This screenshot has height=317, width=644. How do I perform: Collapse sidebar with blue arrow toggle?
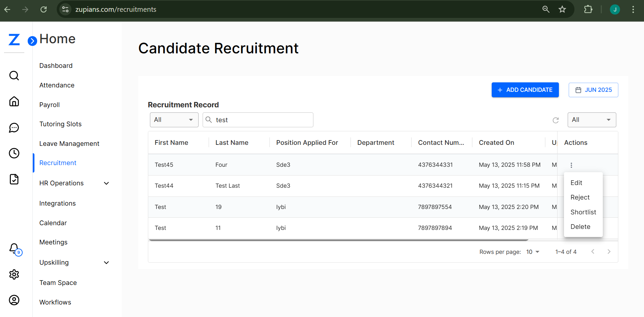[x=32, y=41]
